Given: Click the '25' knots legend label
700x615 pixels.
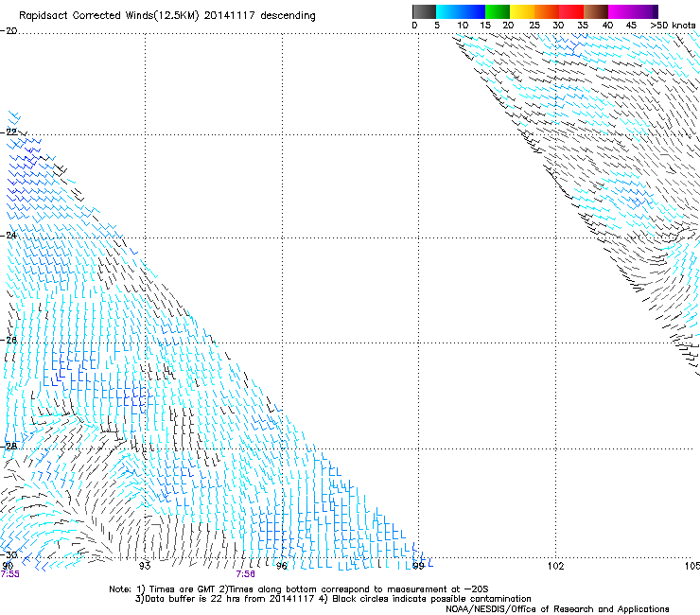Looking at the screenshot, I should click(534, 26).
